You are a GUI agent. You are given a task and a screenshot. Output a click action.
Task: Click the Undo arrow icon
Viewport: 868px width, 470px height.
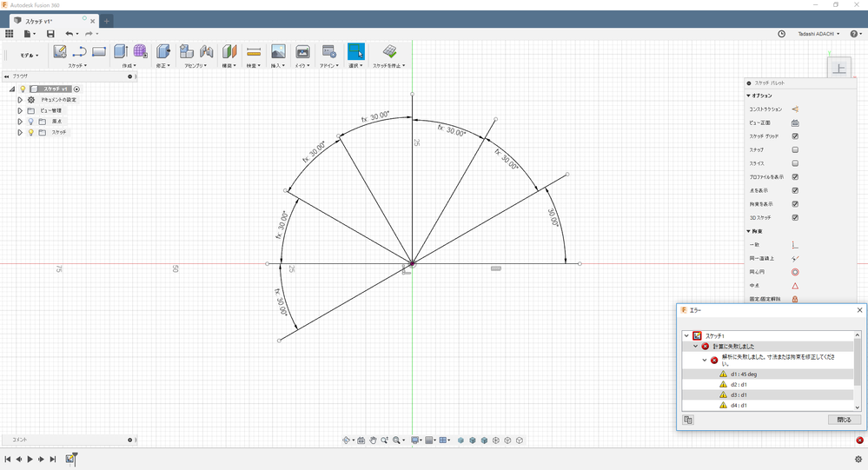click(69, 34)
